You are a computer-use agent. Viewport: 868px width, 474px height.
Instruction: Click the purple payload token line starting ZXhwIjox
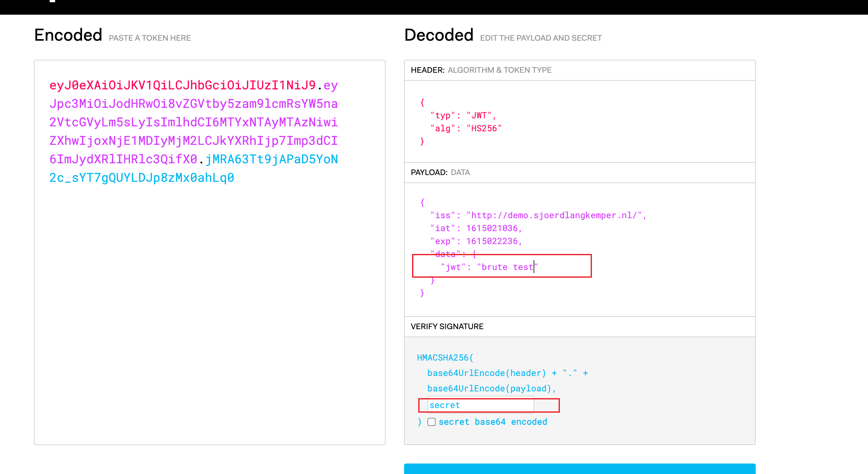(x=193, y=141)
